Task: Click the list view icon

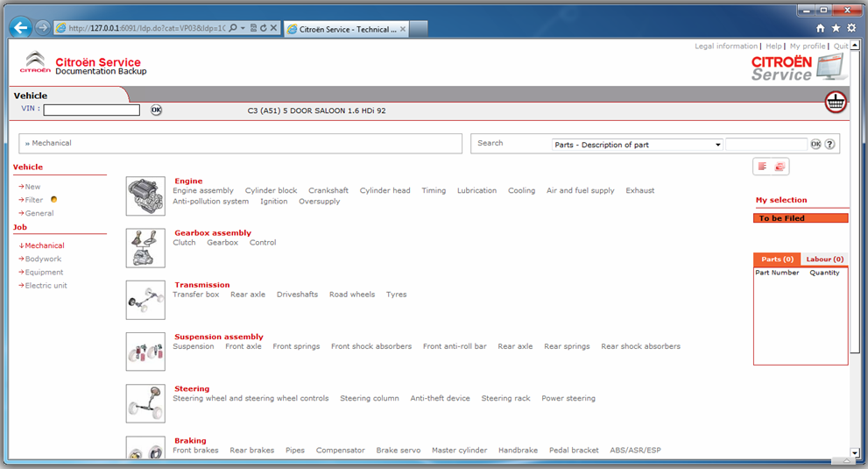Action: pos(763,167)
